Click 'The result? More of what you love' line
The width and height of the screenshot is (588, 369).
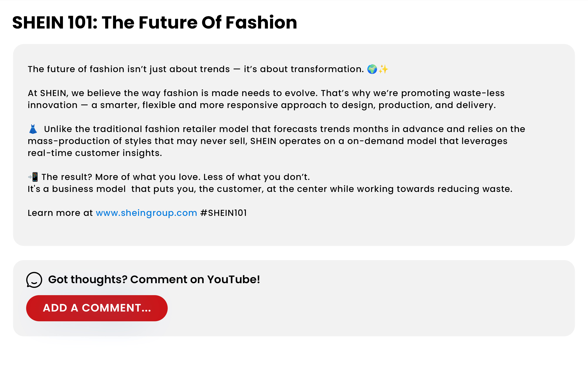176,177
